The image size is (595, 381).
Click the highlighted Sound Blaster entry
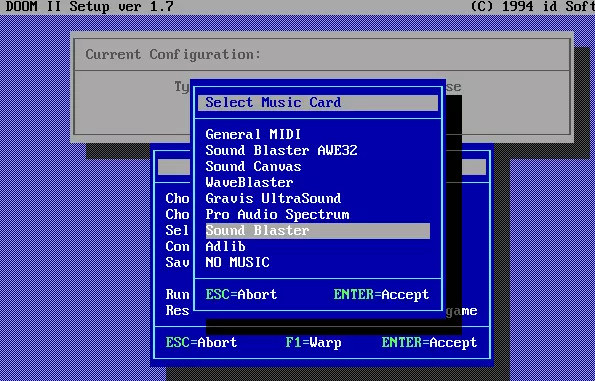[x=318, y=231]
